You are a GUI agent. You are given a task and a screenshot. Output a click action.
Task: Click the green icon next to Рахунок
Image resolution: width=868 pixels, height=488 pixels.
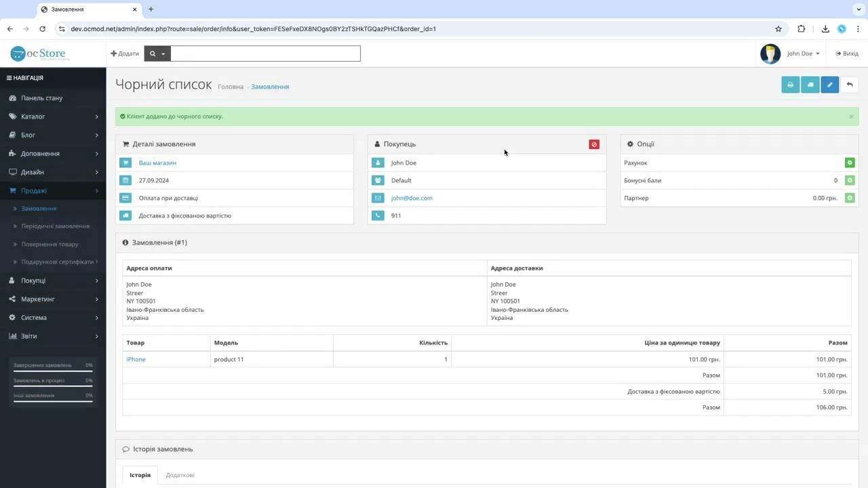tap(850, 163)
